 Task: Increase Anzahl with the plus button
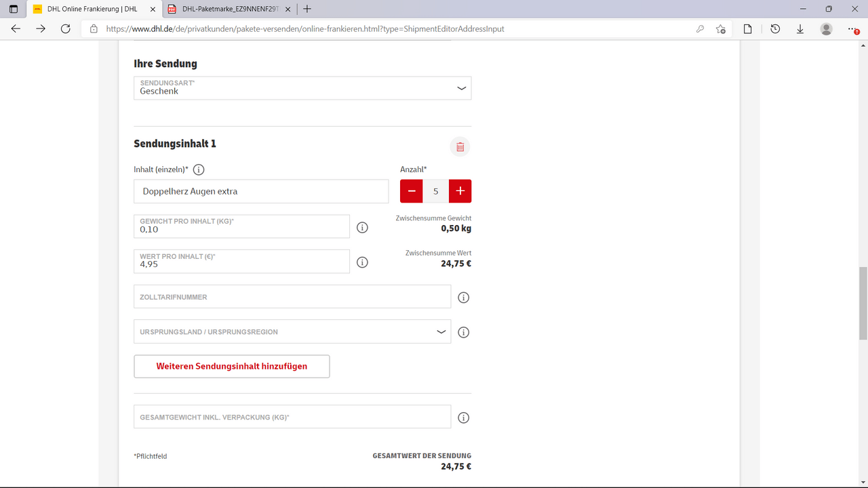tap(460, 191)
